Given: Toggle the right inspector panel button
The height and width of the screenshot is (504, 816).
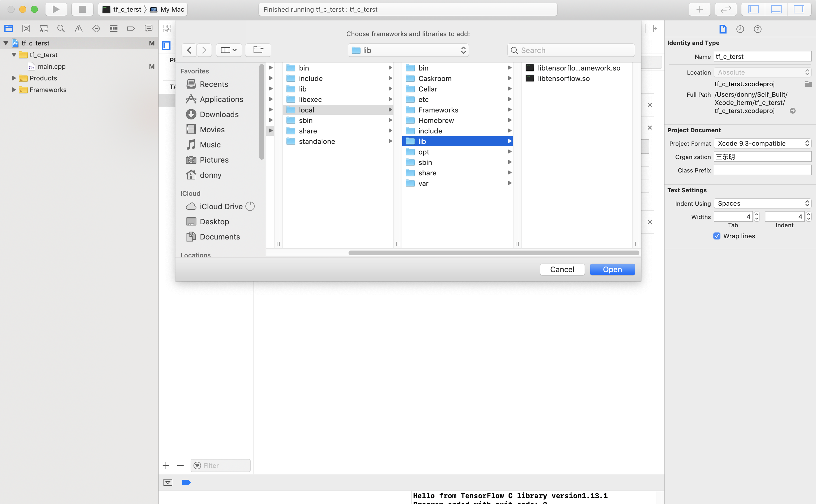Looking at the screenshot, I should coord(799,9).
